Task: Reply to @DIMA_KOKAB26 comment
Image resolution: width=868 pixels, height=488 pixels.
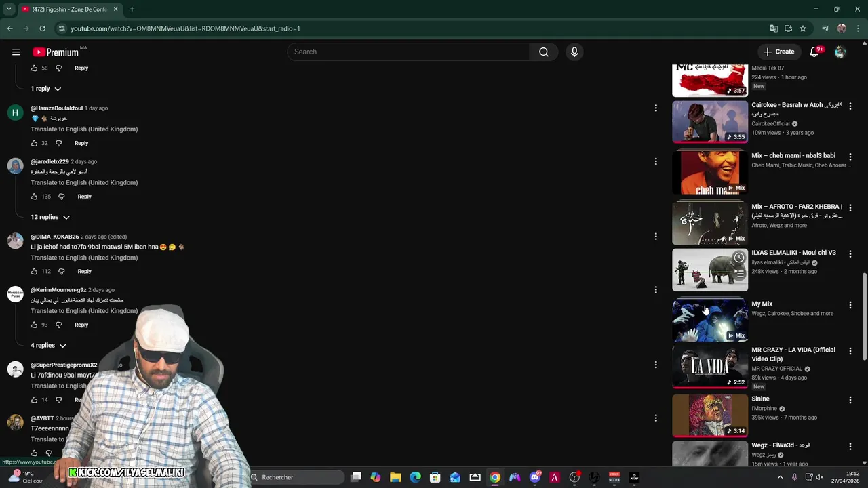Action: (84, 271)
